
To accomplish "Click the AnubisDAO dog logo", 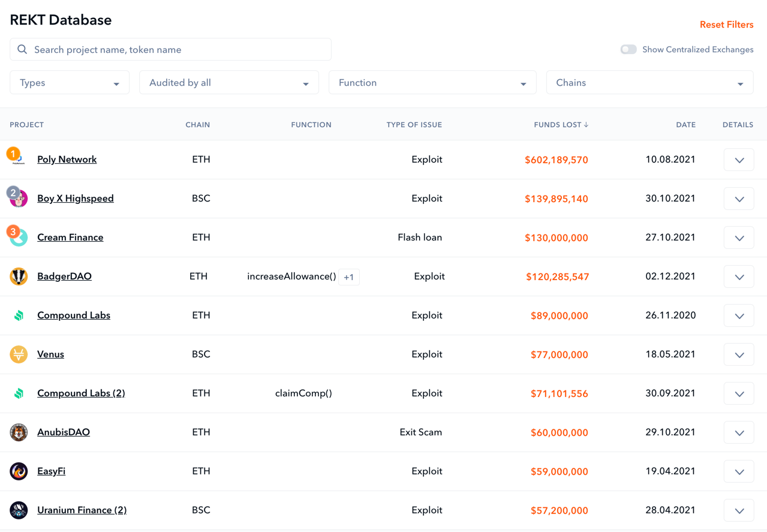I will point(19,432).
